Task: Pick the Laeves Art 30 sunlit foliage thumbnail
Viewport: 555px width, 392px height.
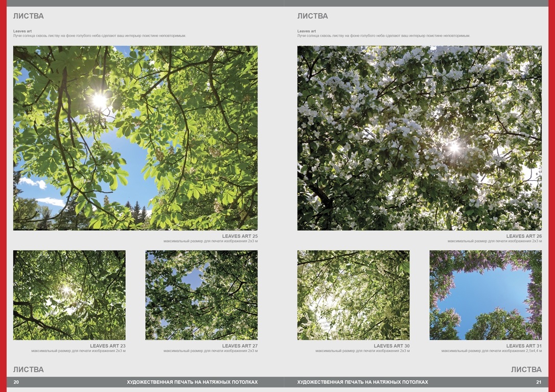Action: [x=353, y=295]
